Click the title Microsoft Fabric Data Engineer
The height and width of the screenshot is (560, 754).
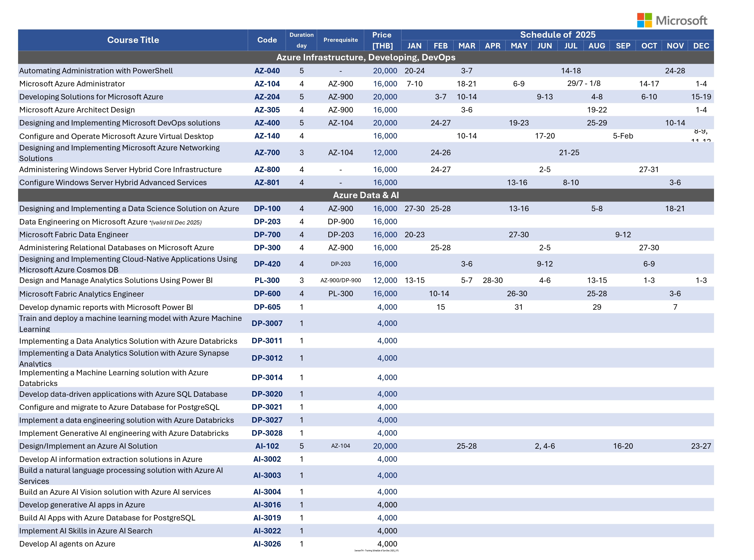coord(74,235)
